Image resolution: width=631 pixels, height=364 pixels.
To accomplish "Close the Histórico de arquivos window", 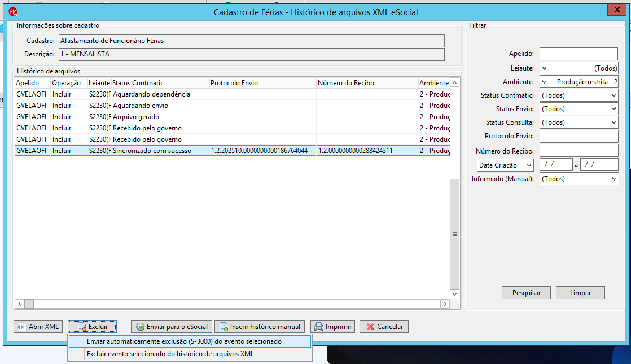I will (x=617, y=10).
